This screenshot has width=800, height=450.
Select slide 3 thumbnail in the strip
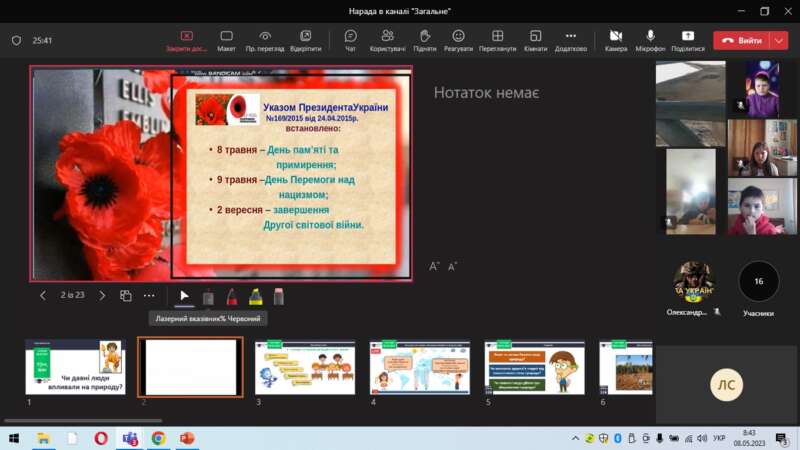coord(305,367)
